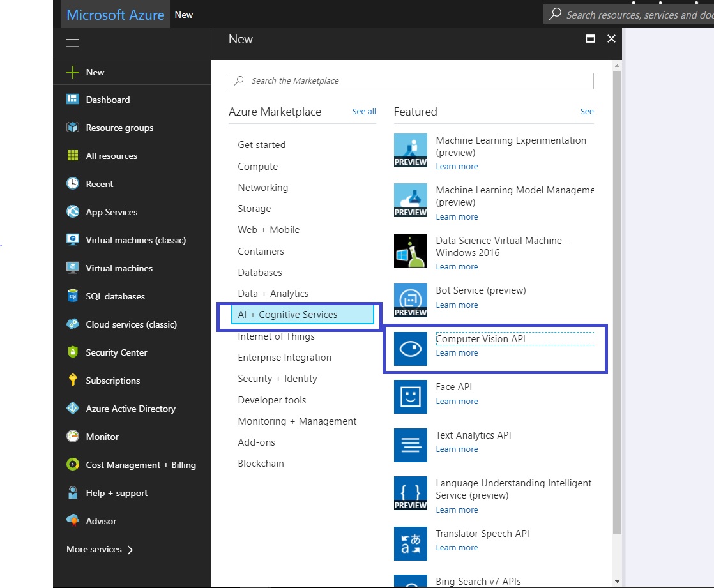Click the Text Analytics API lines icon
714x588 pixels.
coord(410,445)
